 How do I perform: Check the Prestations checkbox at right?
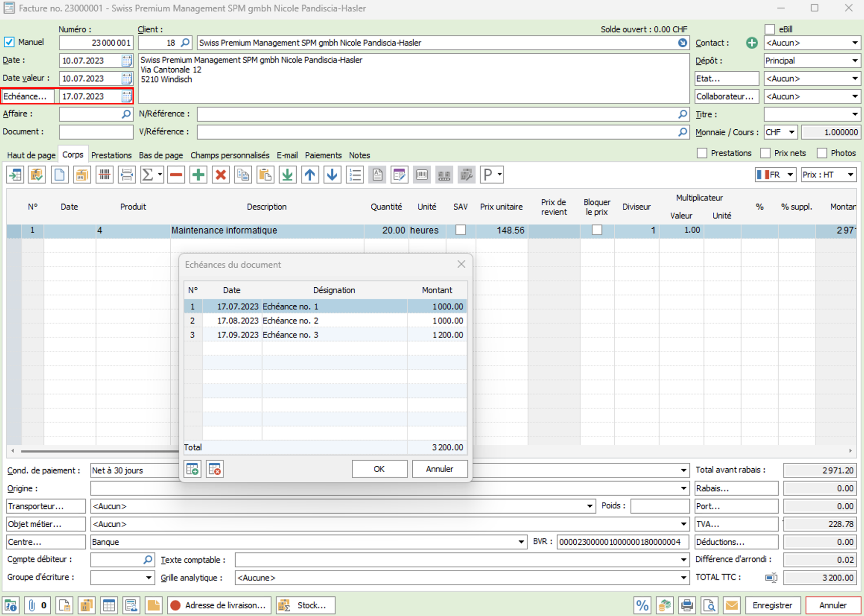click(702, 153)
